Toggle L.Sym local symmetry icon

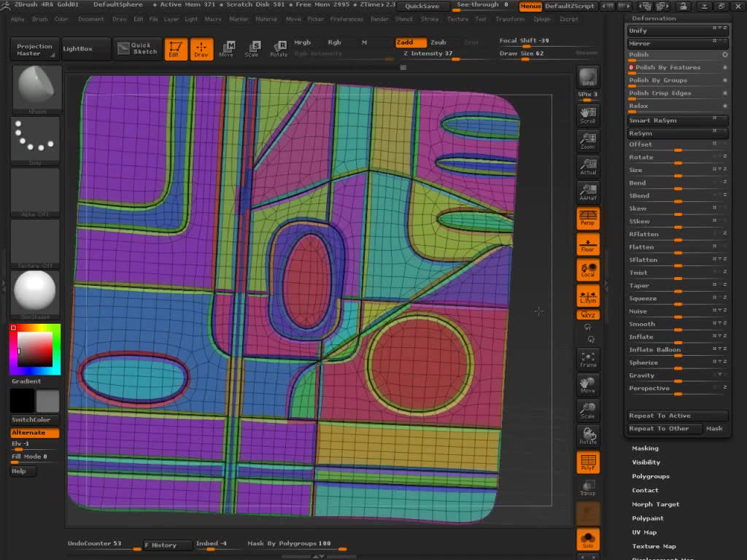(588, 295)
